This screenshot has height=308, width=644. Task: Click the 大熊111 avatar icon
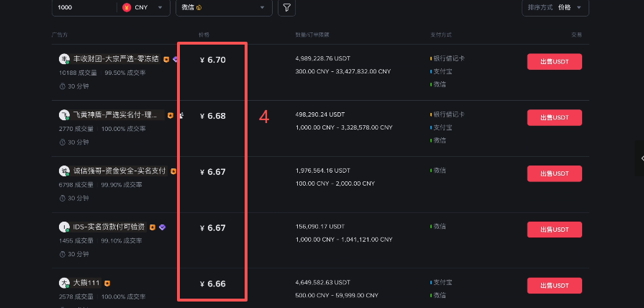[x=64, y=283]
